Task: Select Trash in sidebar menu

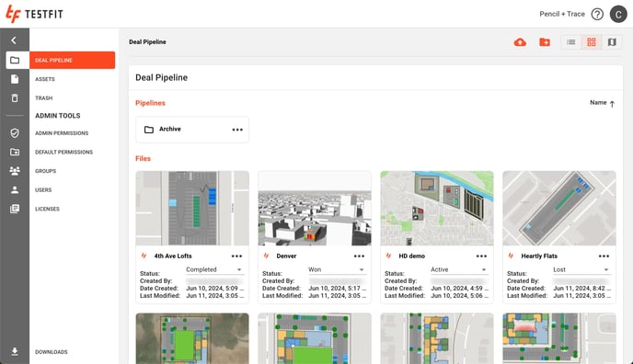Action: 43,98
